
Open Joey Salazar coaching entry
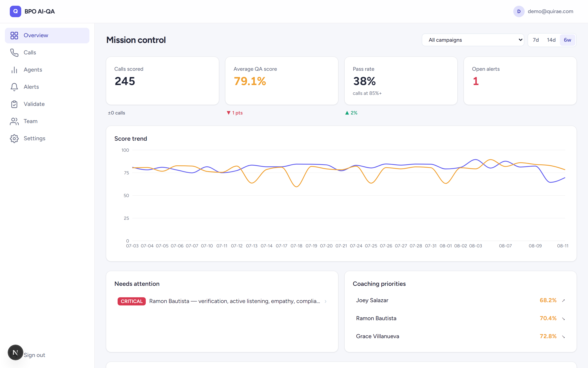point(460,300)
